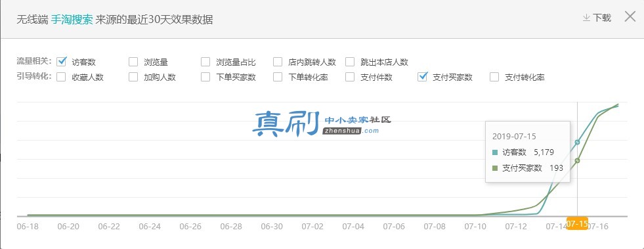Click the 07-14 axis date label
This screenshot has height=249, width=644.
(555, 227)
